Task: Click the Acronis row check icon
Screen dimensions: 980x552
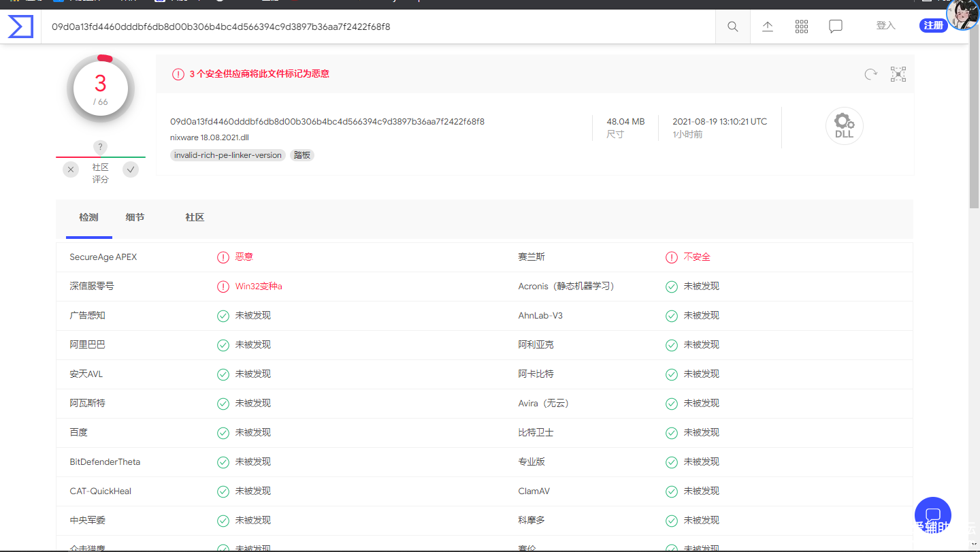Action: [672, 287]
